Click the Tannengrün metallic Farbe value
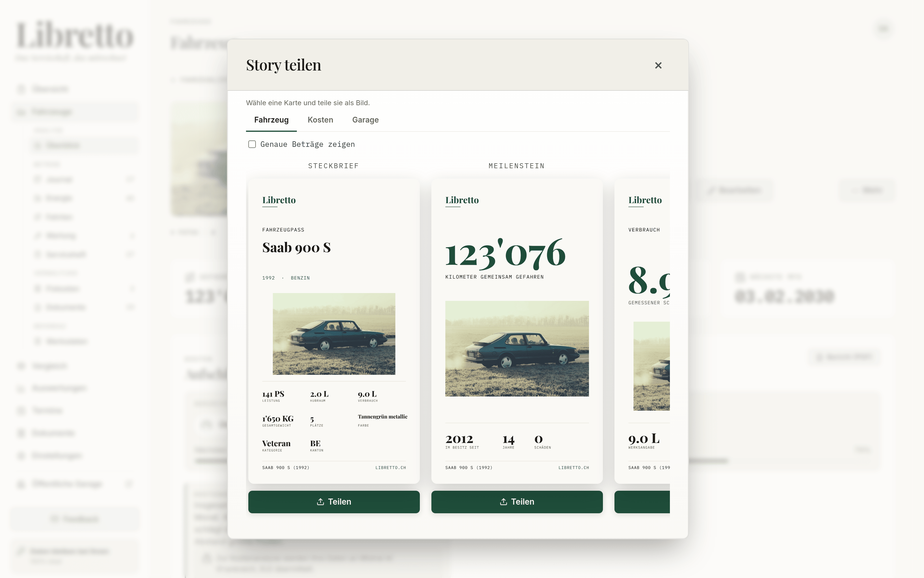924x578 pixels. [x=383, y=417]
